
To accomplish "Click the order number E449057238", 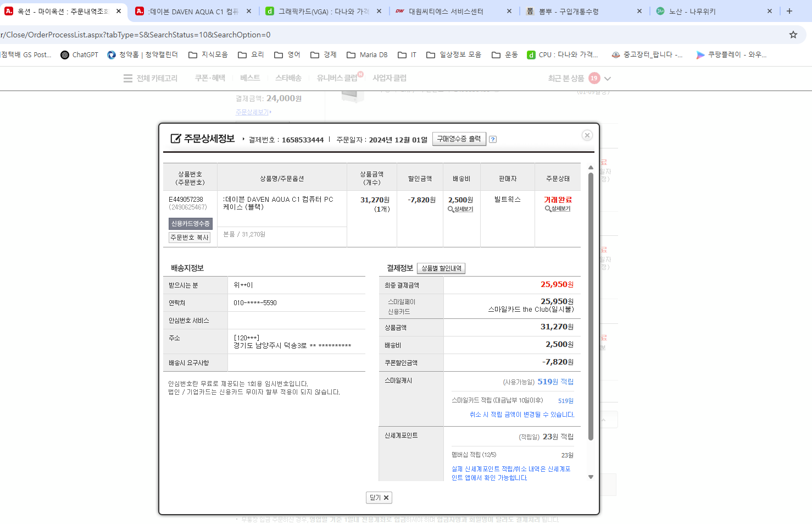I will [x=186, y=200].
